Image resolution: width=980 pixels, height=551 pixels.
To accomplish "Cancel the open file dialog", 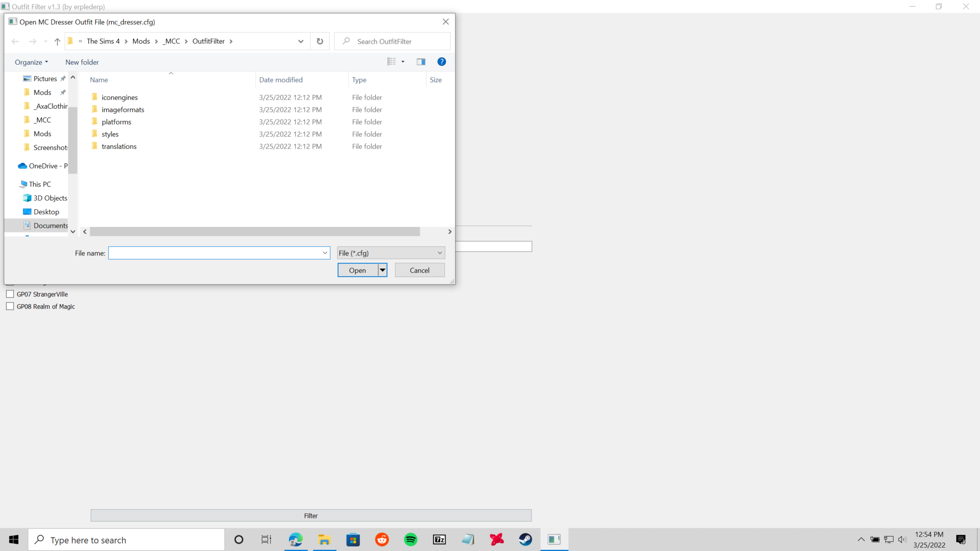I will [x=419, y=270].
